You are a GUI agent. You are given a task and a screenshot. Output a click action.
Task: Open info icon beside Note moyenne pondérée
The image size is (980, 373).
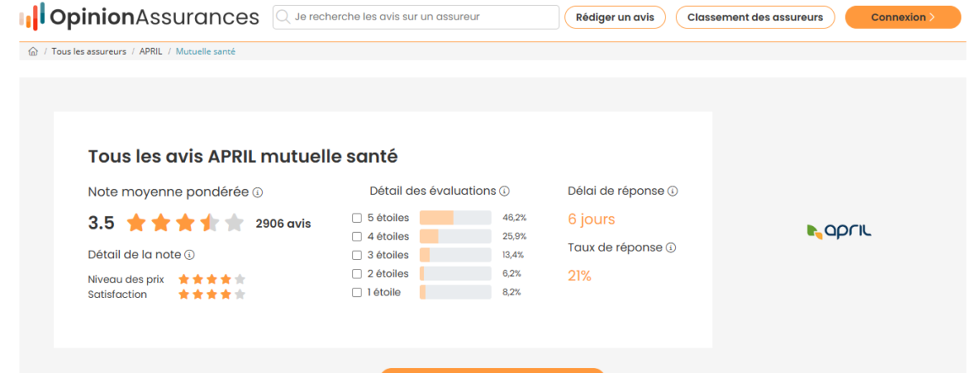click(258, 192)
